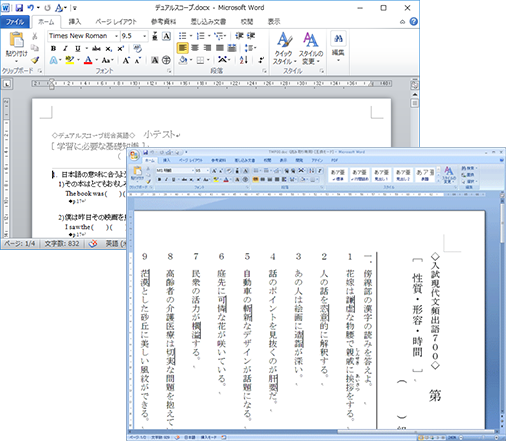
Task: Click strikethrough abc icon in Word 2010 ribbon
Action: click(x=96, y=49)
